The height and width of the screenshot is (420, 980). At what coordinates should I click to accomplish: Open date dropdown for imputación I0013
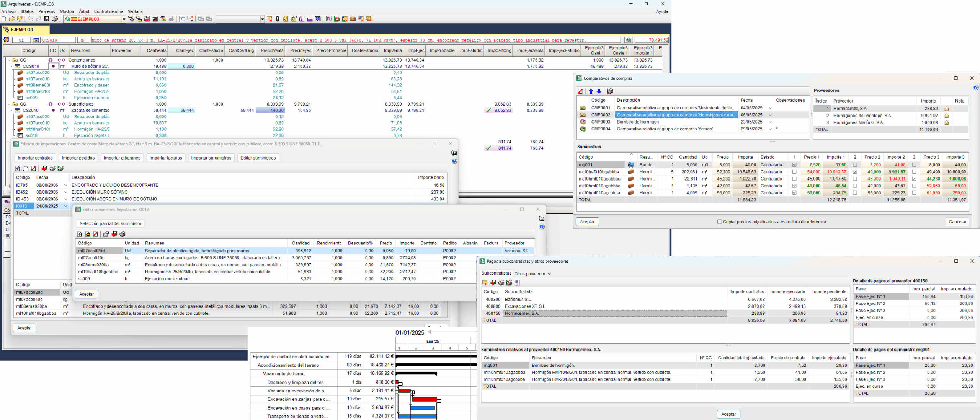65,206
